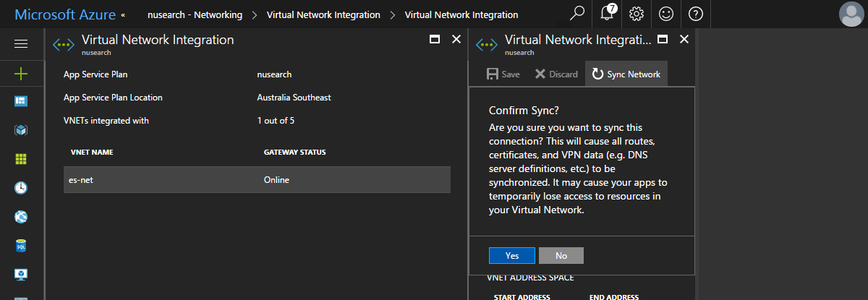Click the Sync Network toolbar button
868x300 pixels.
click(x=626, y=74)
